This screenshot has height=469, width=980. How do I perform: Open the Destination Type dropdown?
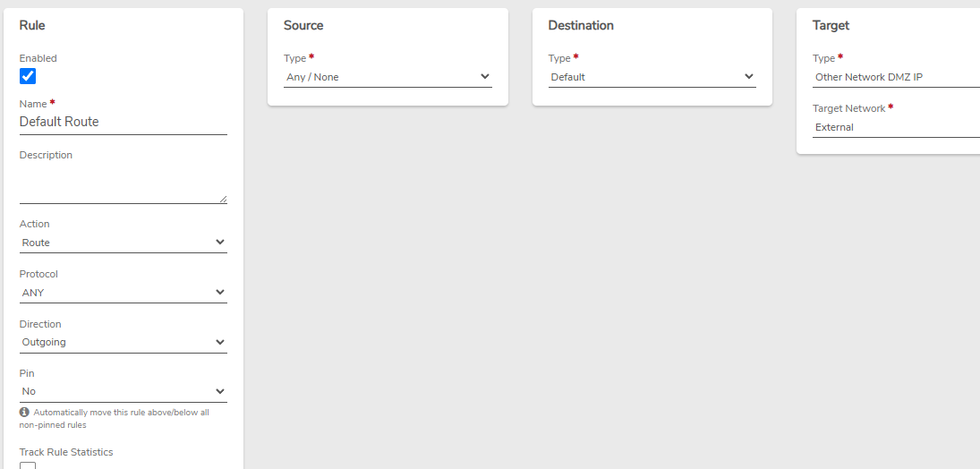pos(652,77)
